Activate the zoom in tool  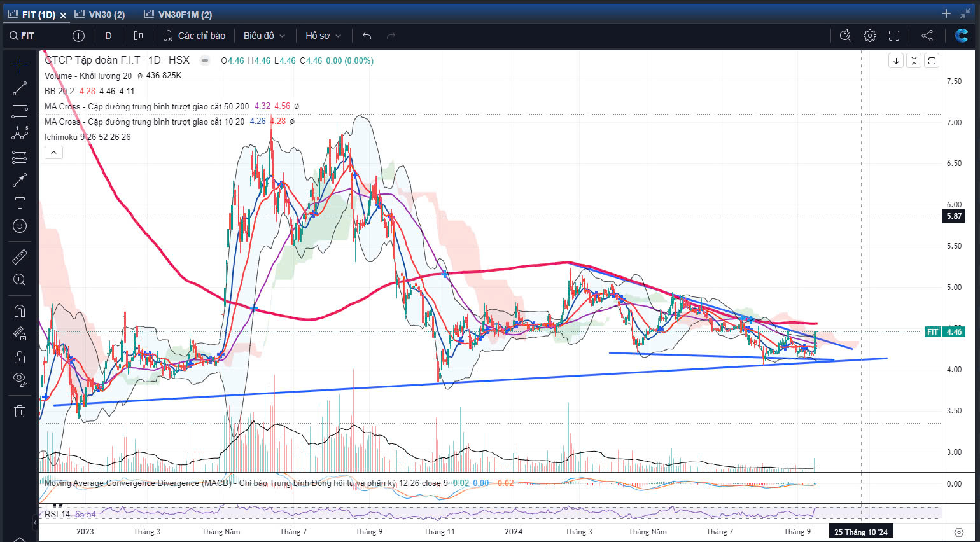coord(20,279)
